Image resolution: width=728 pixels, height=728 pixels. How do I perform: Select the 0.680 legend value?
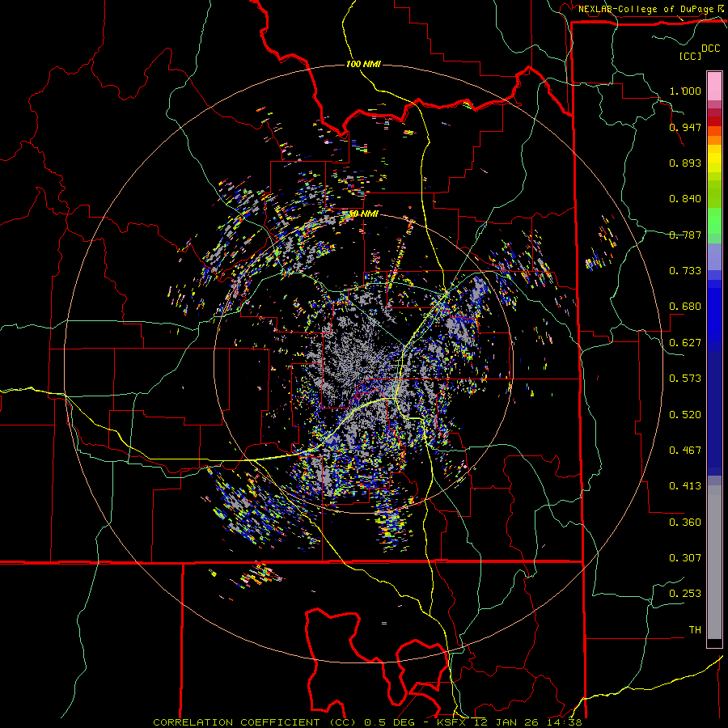coord(685,307)
